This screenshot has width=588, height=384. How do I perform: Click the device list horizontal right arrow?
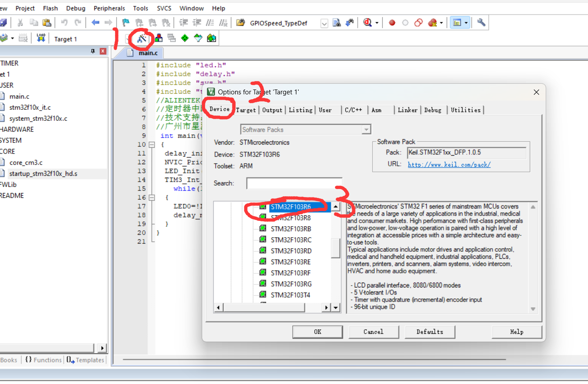pos(326,308)
